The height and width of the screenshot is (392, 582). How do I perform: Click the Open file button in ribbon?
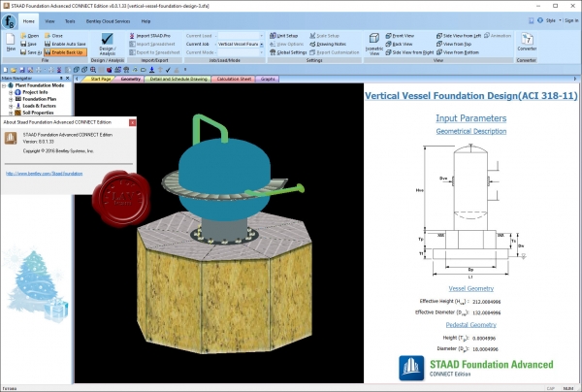pos(30,36)
